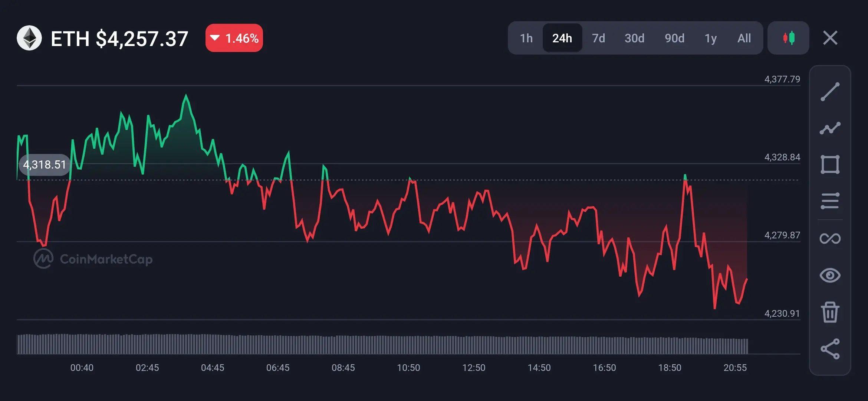868x401 pixels.
Task: Click the 14:50 time axis label
Action: tap(539, 368)
